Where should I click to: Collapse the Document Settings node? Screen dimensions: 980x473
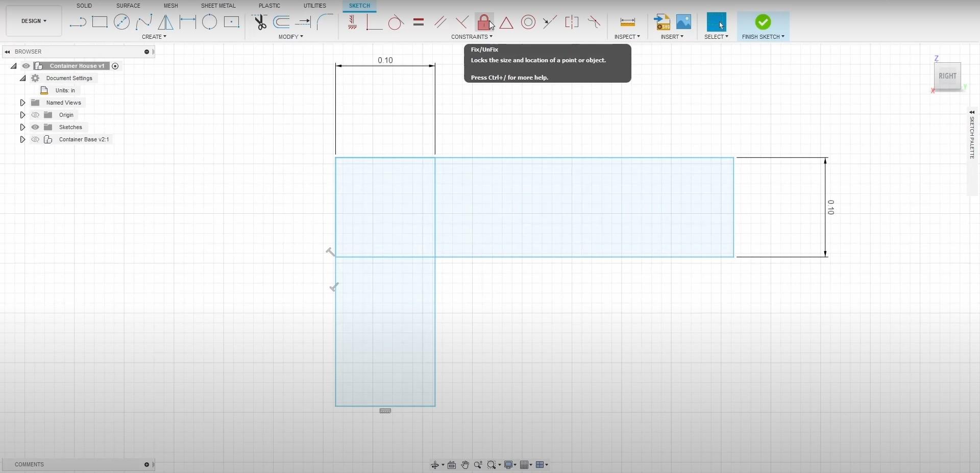coord(23,78)
